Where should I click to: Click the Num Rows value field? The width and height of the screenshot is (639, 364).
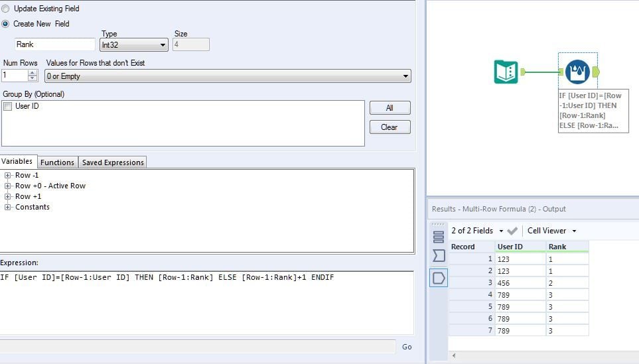coord(15,76)
